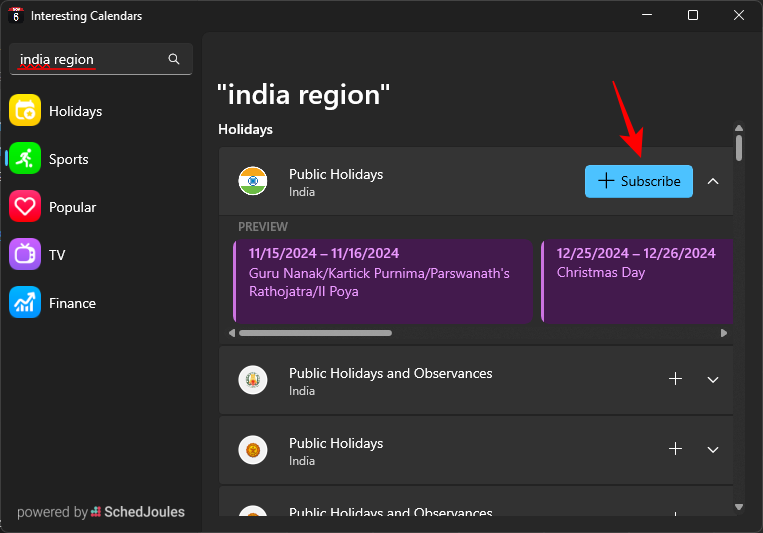Select the Popular heart icon

click(25, 207)
